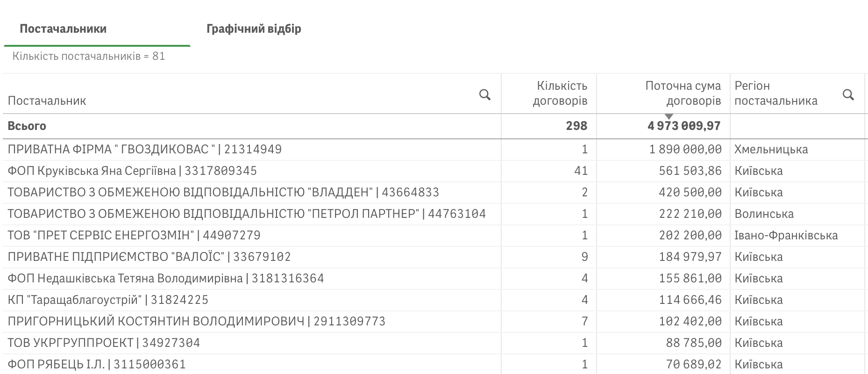This screenshot has width=868, height=374.
Task: Select supplier ТОВ УКРГРУППРОЕКТ
Action: 104,343
